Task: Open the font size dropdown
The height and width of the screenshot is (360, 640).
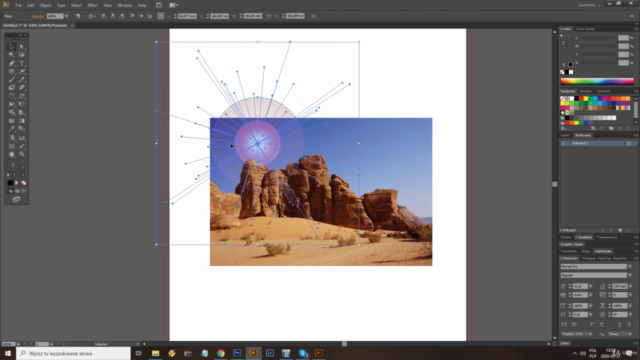Action: pos(591,286)
